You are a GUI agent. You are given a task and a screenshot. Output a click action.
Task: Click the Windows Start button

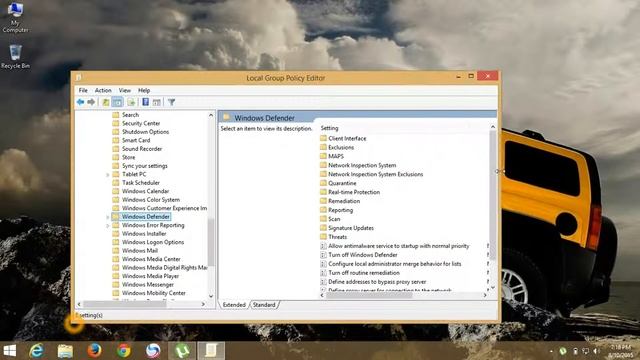point(9,351)
